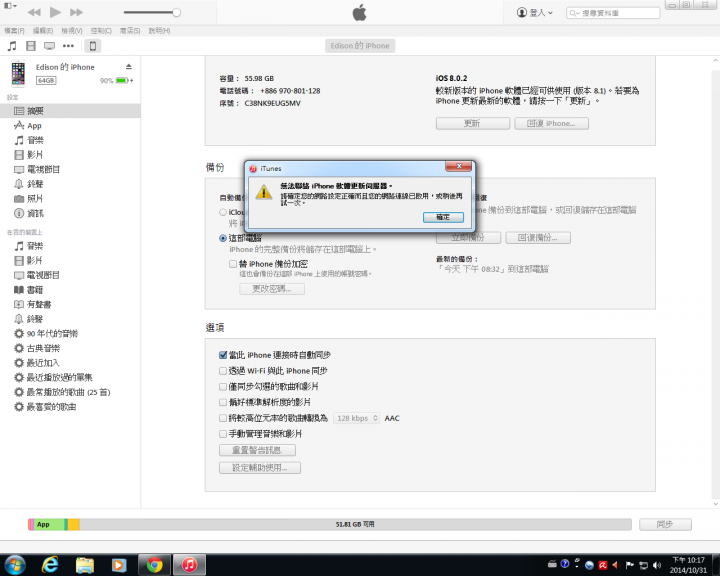
Task: Click the next track button
Action: click(x=76, y=12)
